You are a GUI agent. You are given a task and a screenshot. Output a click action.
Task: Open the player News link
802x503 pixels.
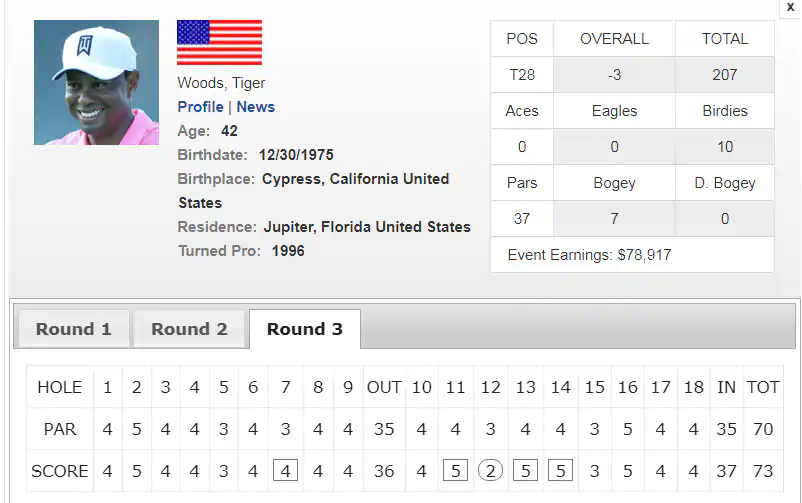[x=255, y=106]
